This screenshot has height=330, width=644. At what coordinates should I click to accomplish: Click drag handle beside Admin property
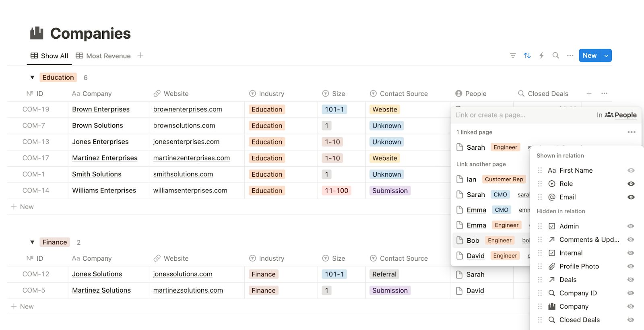(540, 226)
